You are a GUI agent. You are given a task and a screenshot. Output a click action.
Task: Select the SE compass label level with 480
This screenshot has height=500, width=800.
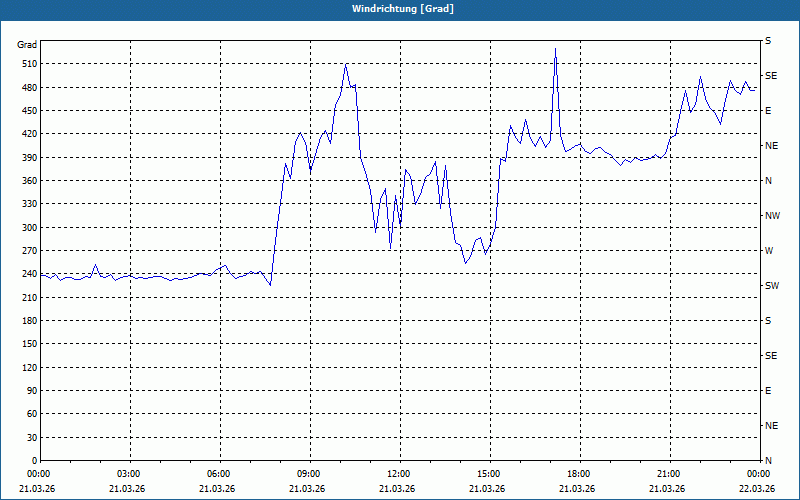click(x=771, y=76)
